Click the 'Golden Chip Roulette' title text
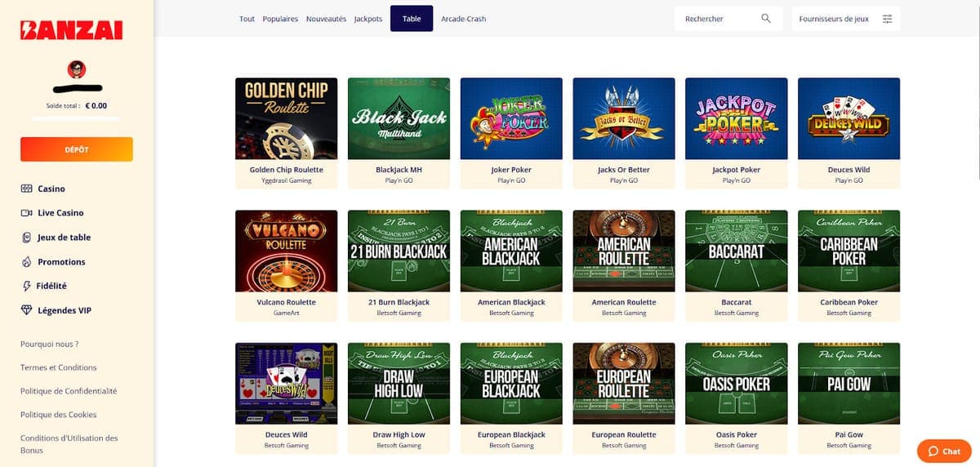 click(x=286, y=170)
